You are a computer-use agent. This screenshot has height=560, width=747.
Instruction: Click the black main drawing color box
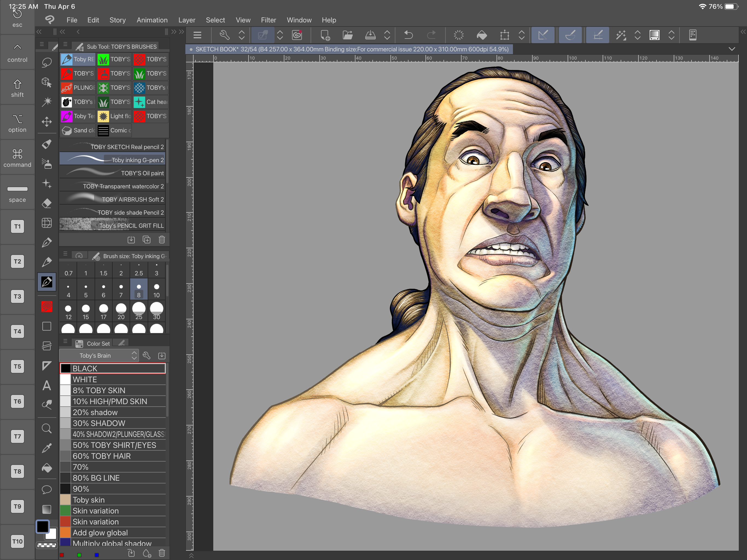(x=43, y=526)
